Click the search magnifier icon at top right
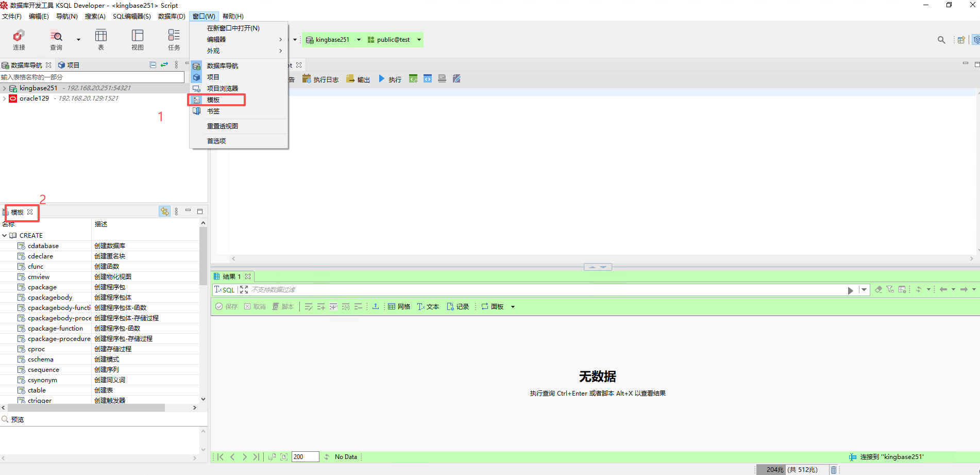 click(941, 40)
